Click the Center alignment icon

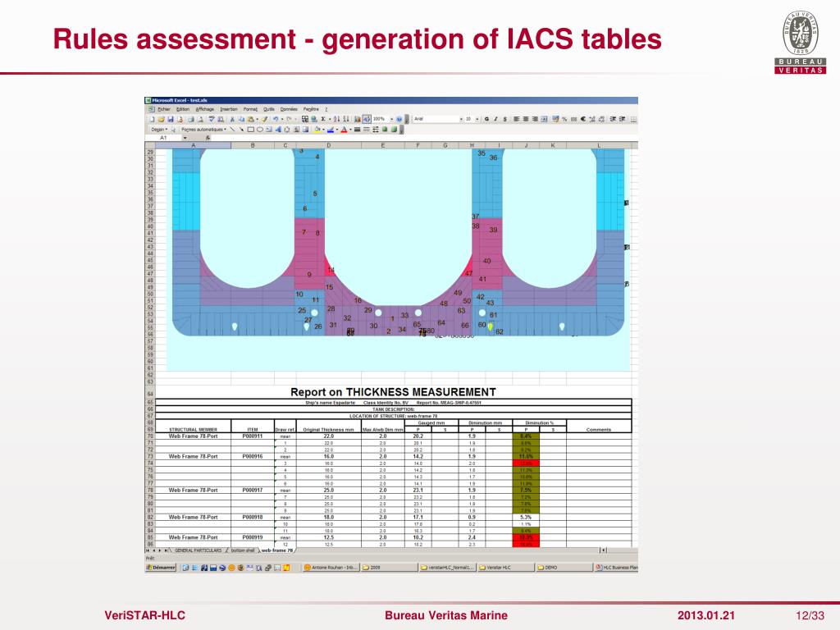pos(526,119)
